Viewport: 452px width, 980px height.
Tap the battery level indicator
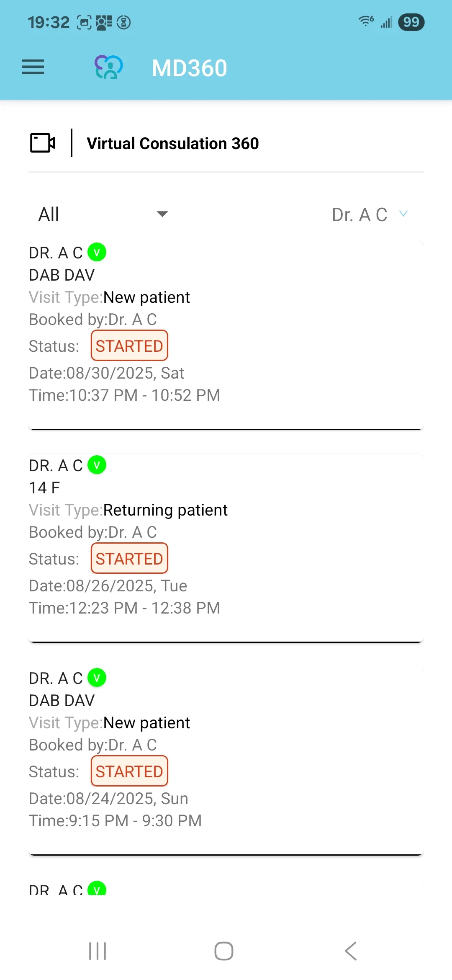[x=411, y=22]
